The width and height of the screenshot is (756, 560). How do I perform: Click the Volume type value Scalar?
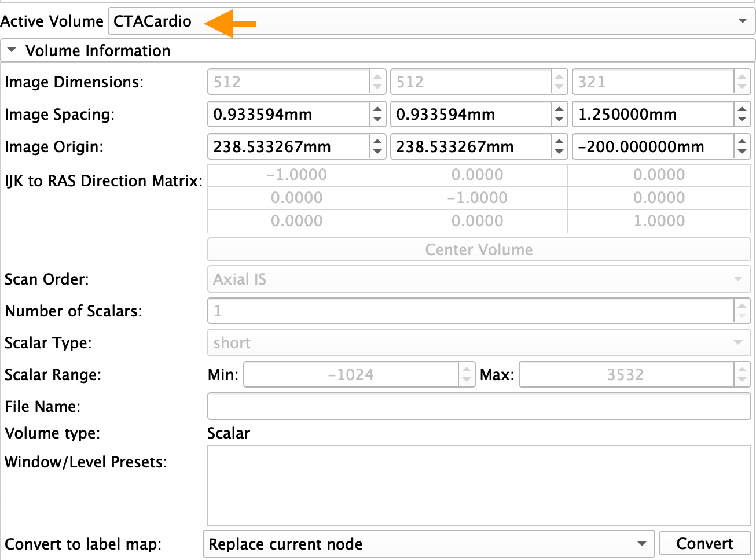click(x=229, y=433)
